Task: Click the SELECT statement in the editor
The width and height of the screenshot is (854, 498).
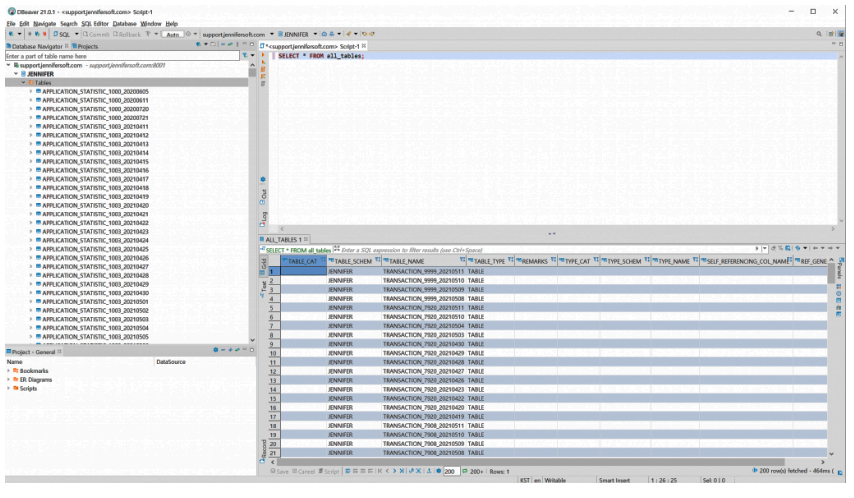Action: point(321,56)
